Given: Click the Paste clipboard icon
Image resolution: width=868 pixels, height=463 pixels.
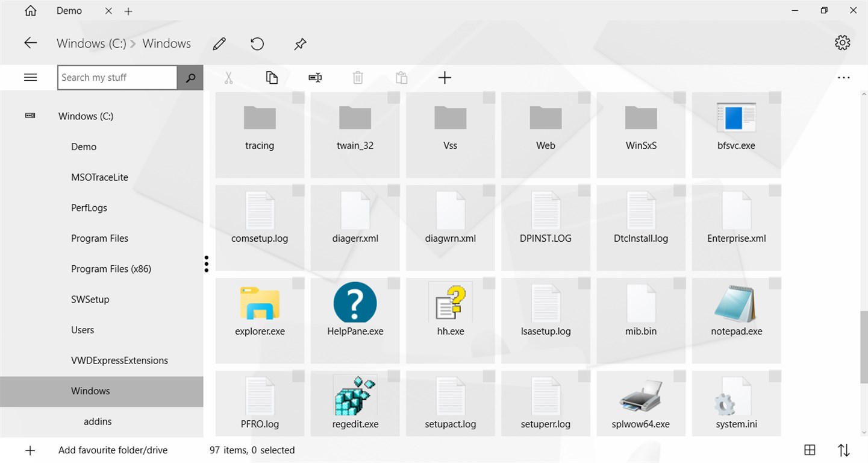Looking at the screenshot, I should coord(401,77).
